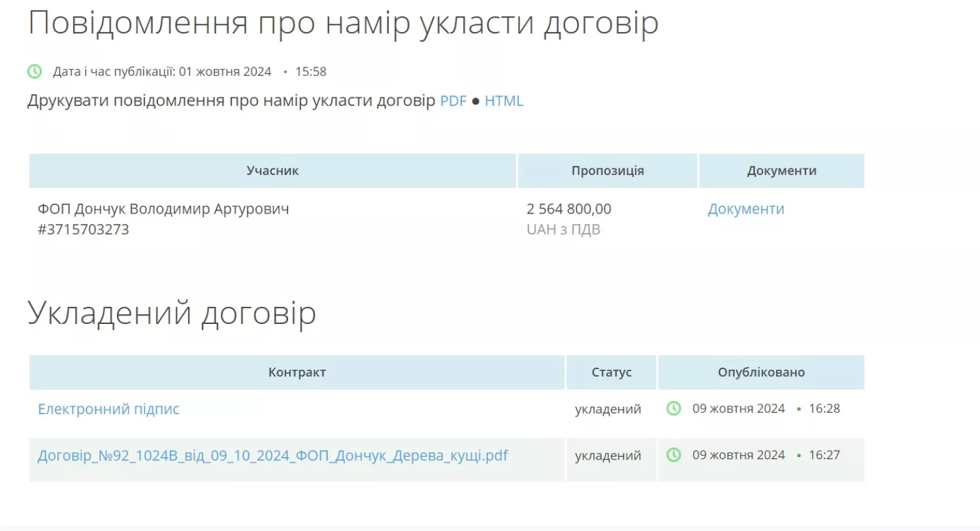The width and height of the screenshot is (980, 531).
Task: Click the Опубліковано column header
Action: tap(761, 372)
